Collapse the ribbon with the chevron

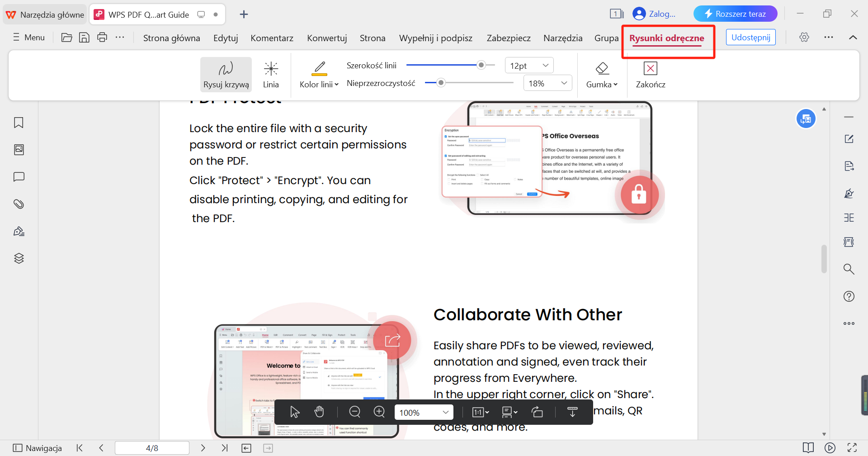[853, 38]
